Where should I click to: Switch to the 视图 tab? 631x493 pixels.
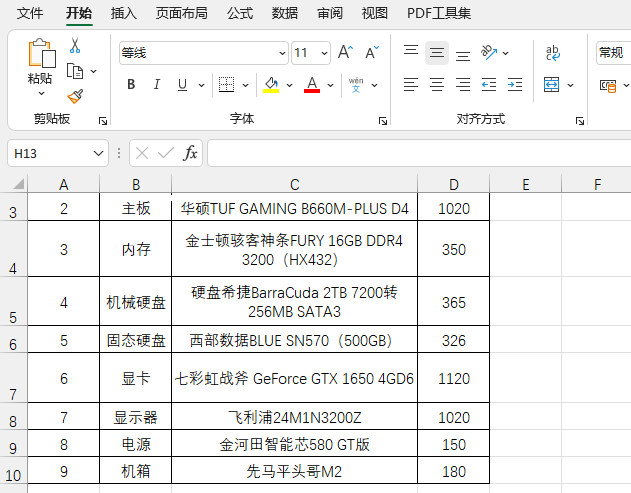click(x=375, y=13)
